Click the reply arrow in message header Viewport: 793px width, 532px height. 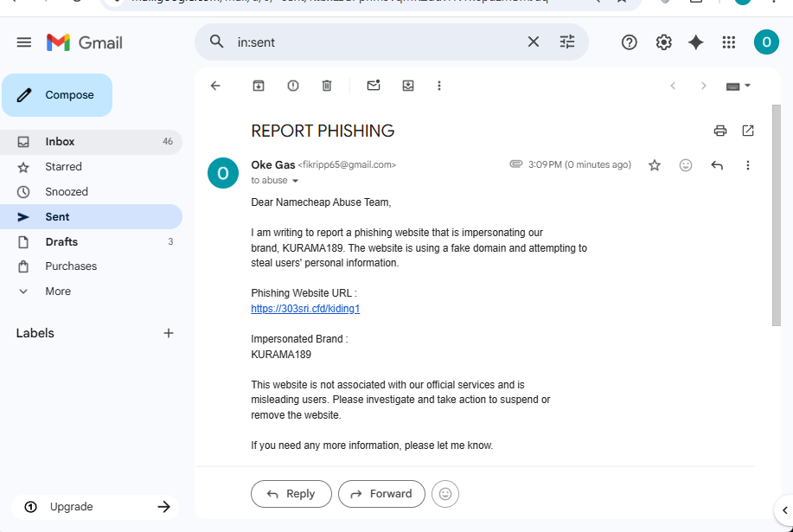(x=717, y=165)
